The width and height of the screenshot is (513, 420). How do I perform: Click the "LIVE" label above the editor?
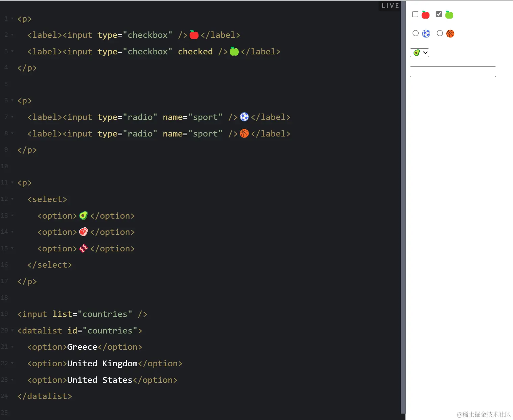pyautogui.click(x=390, y=6)
